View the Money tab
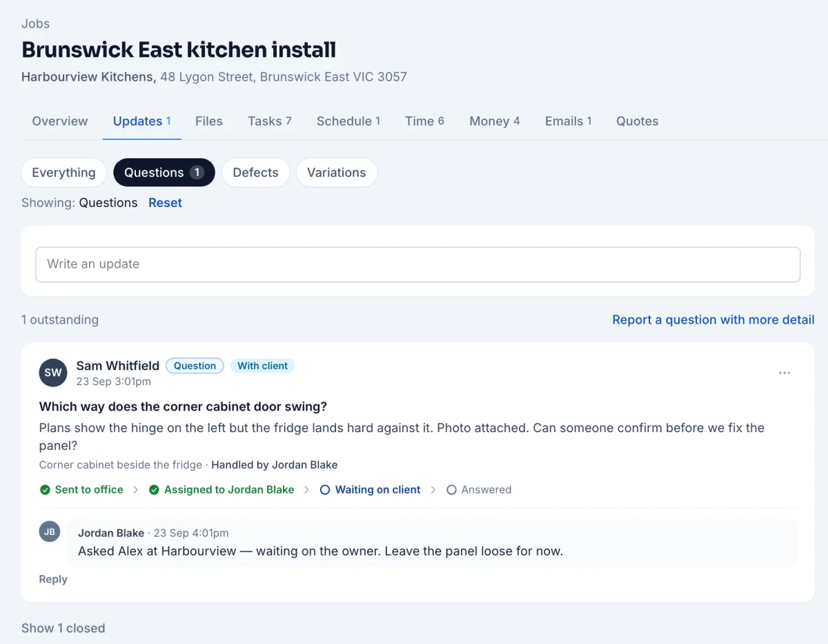828x644 pixels. point(495,121)
